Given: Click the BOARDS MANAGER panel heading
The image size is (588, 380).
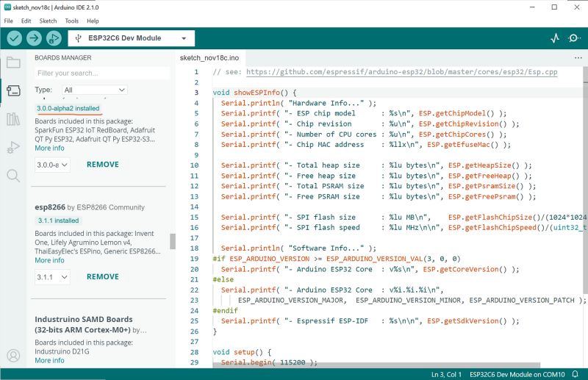Looking at the screenshot, I should (63, 58).
